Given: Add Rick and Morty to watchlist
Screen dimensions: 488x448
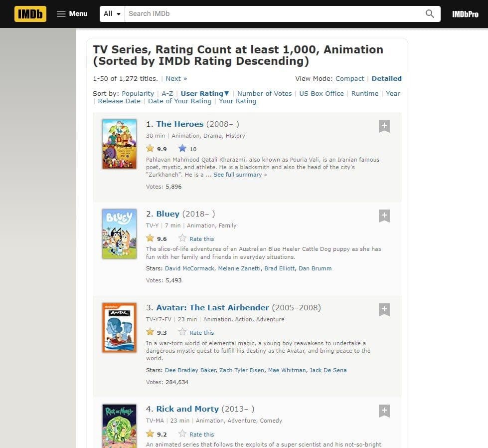Looking at the screenshot, I should coord(384,411).
